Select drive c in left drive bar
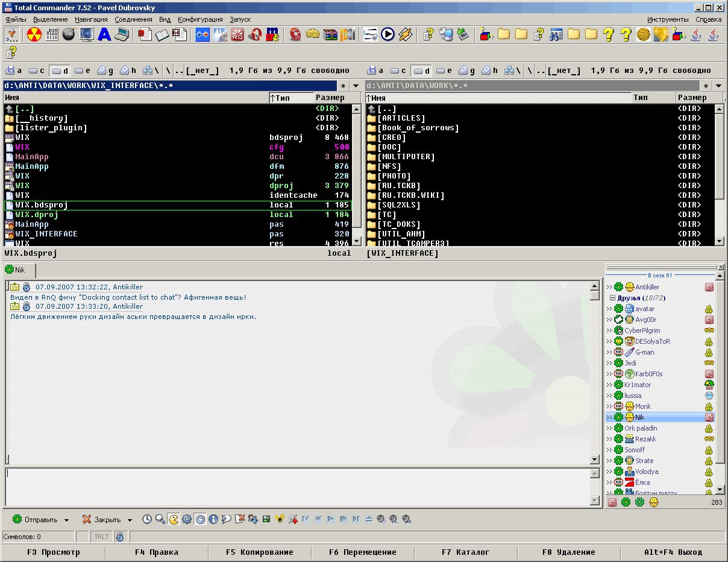The image size is (728, 562). click(37, 71)
